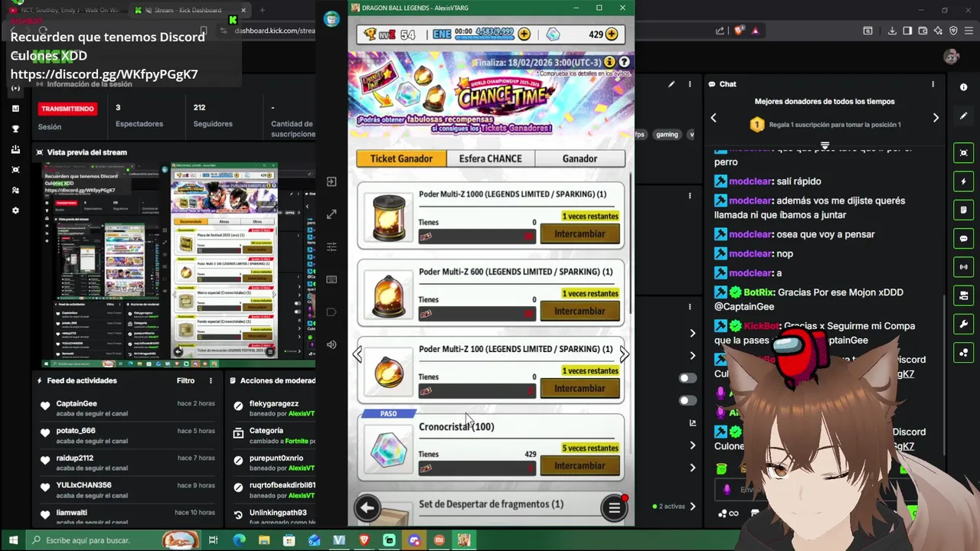Click the game list vertical scrollbar
This screenshot has width=980, height=551.
pos(631,245)
